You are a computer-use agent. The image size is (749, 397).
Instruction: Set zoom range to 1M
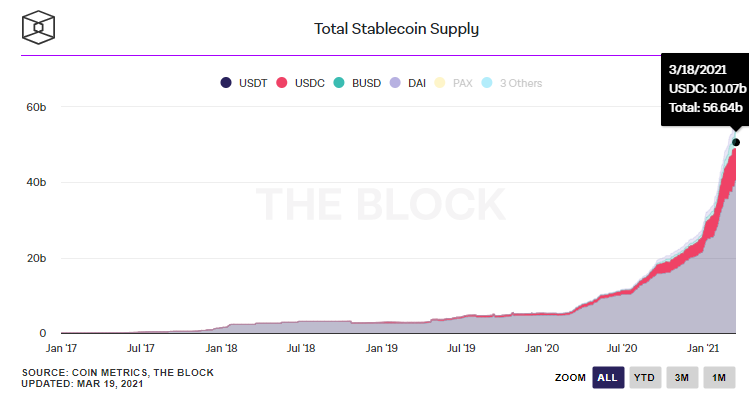coord(719,377)
